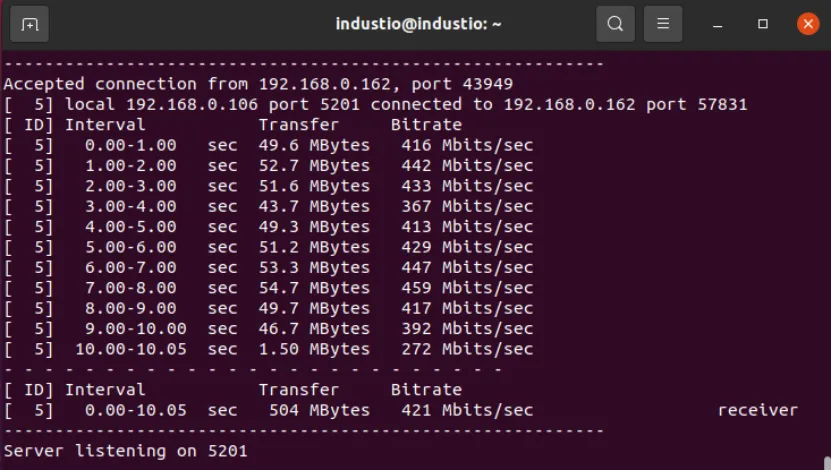
Task: Open the hamburger menu
Action: pos(662,24)
